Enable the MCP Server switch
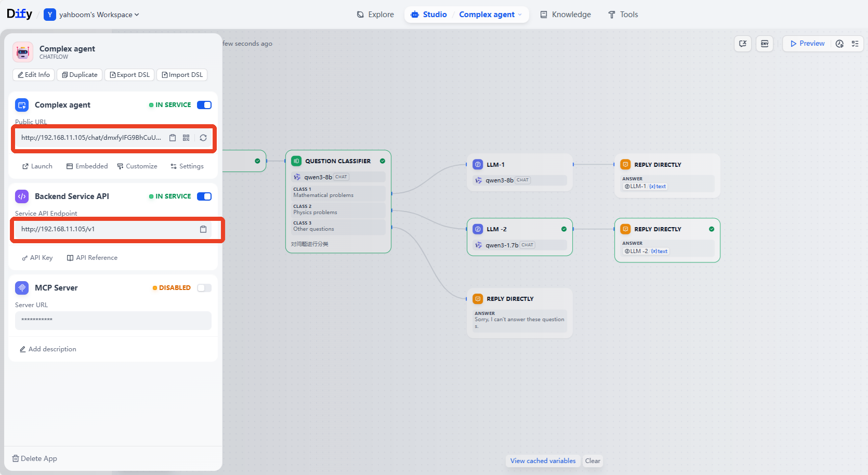The image size is (868, 475). pos(204,288)
